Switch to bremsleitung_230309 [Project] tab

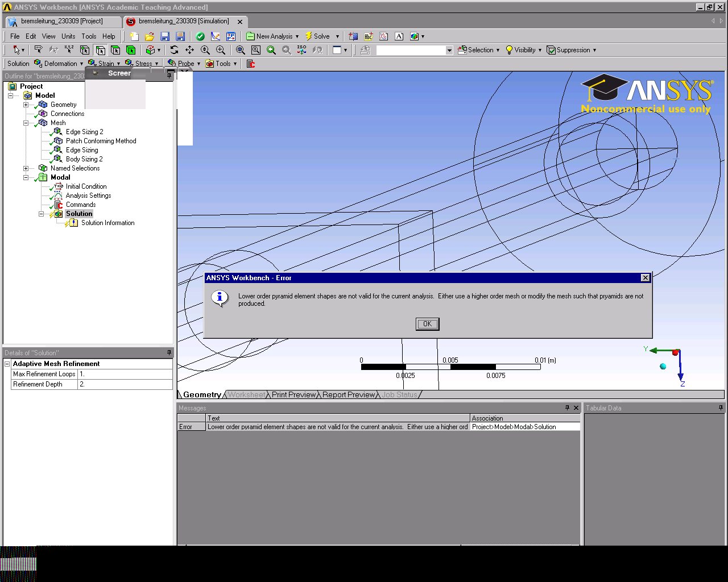62,22
